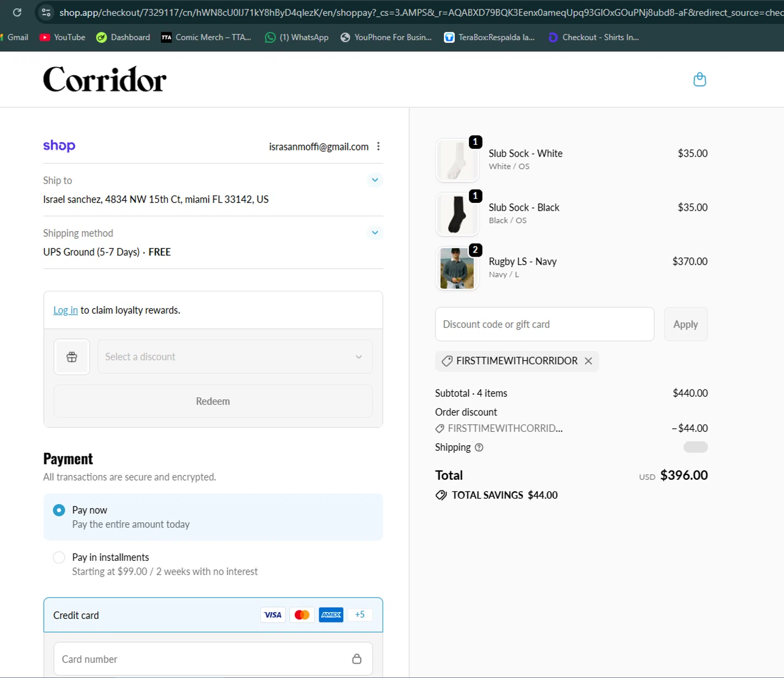Click the Apply discount button
This screenshot has height=678, width=784.
pos(686,324)
